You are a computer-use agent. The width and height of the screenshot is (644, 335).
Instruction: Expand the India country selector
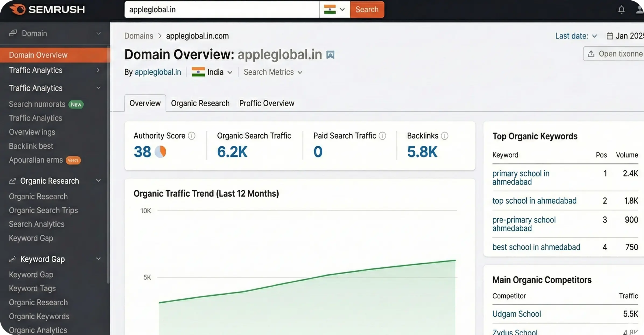click(x=212, y=72)
